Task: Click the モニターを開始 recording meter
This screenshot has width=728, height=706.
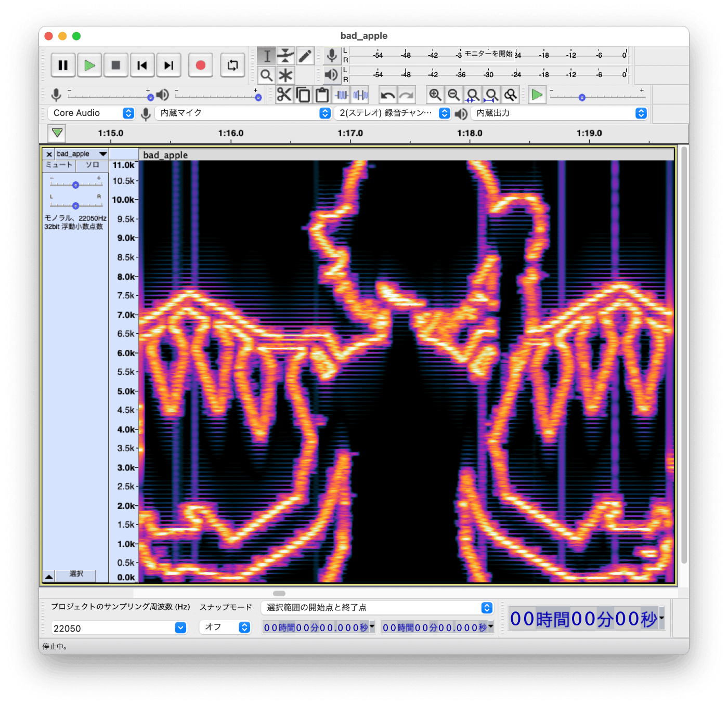Action: (488, 54)
